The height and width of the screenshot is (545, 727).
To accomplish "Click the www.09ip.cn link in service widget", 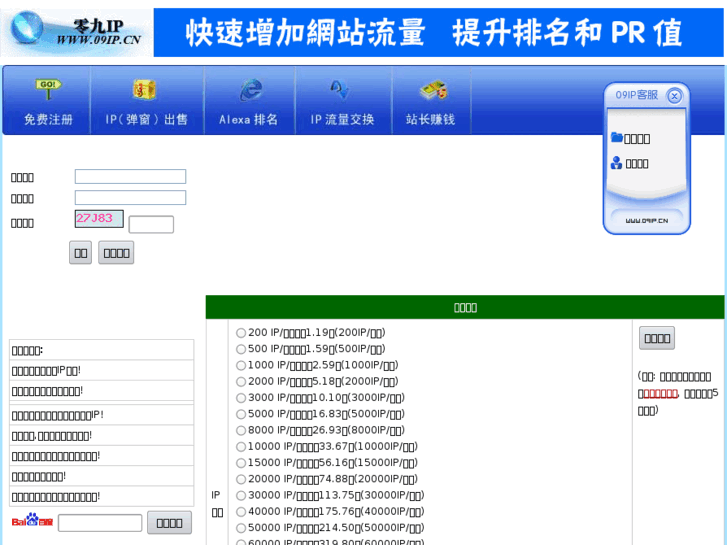I will 647,221.
